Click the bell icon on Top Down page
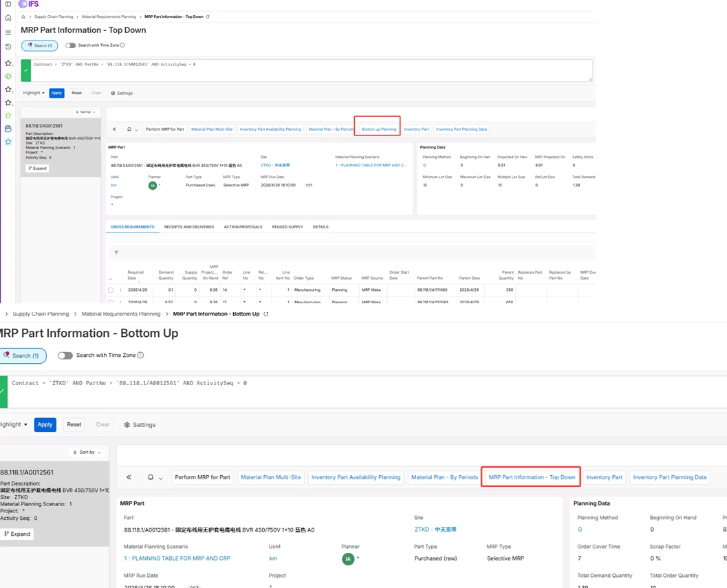 (129, 129)
